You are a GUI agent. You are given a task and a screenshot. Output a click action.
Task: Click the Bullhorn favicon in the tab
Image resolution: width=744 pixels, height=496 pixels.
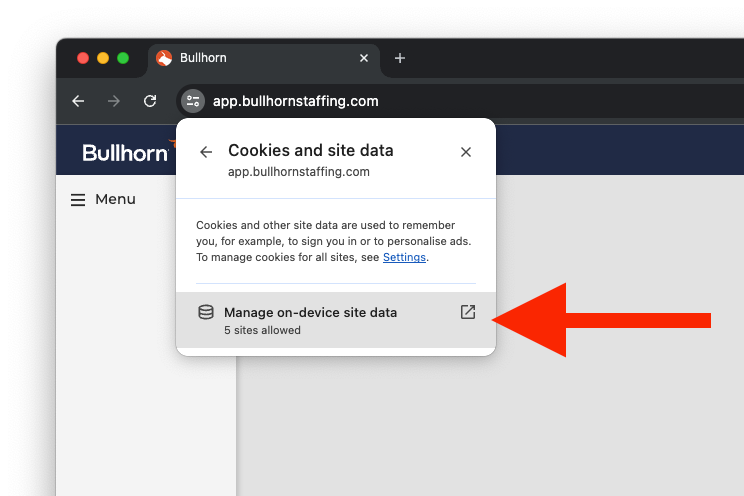click(x=164, y=58)
